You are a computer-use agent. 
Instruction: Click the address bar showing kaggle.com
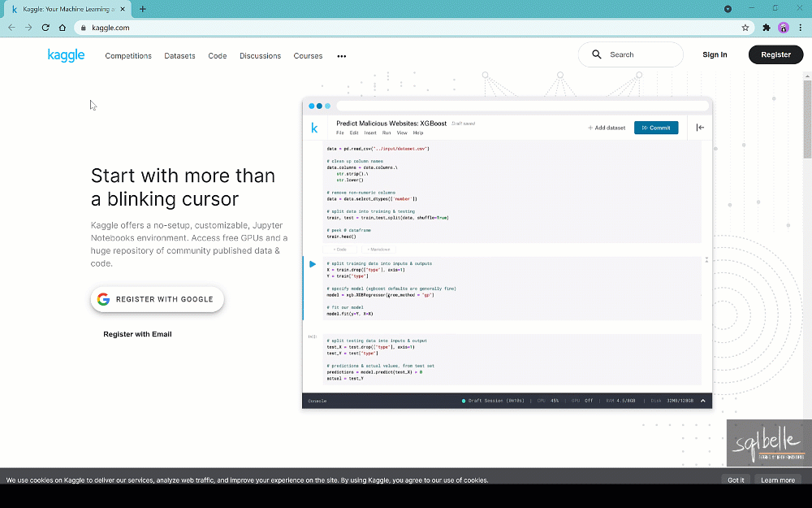tap(414, 28)
